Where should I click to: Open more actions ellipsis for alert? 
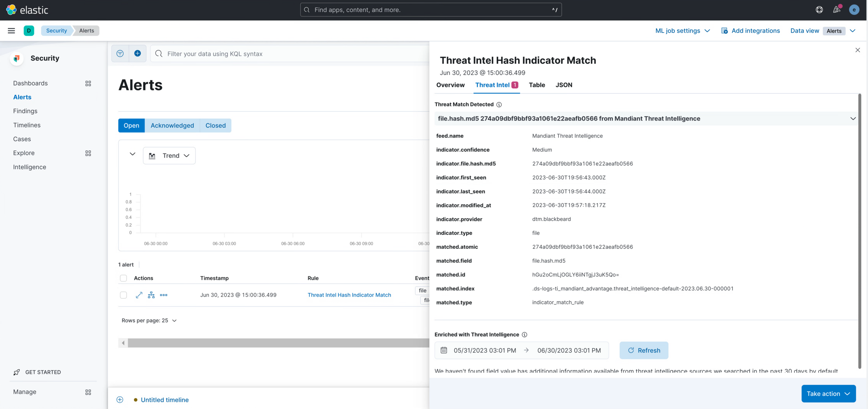[x=164, y=295]
